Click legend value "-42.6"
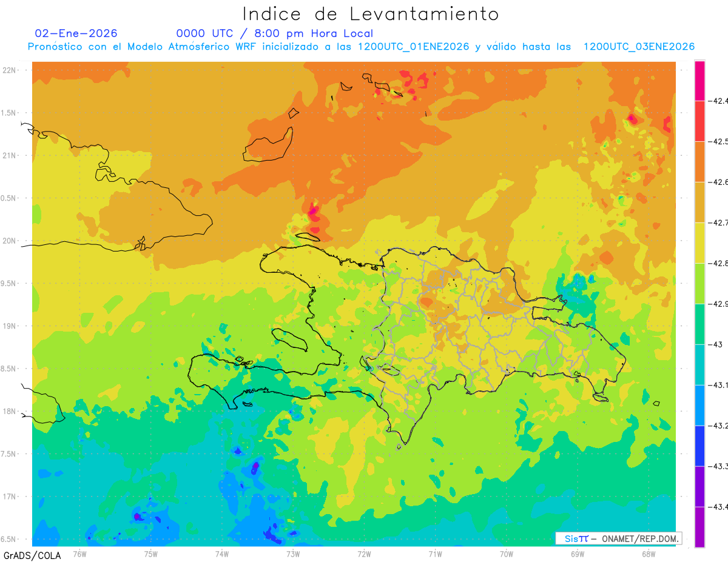 point(720,182)
